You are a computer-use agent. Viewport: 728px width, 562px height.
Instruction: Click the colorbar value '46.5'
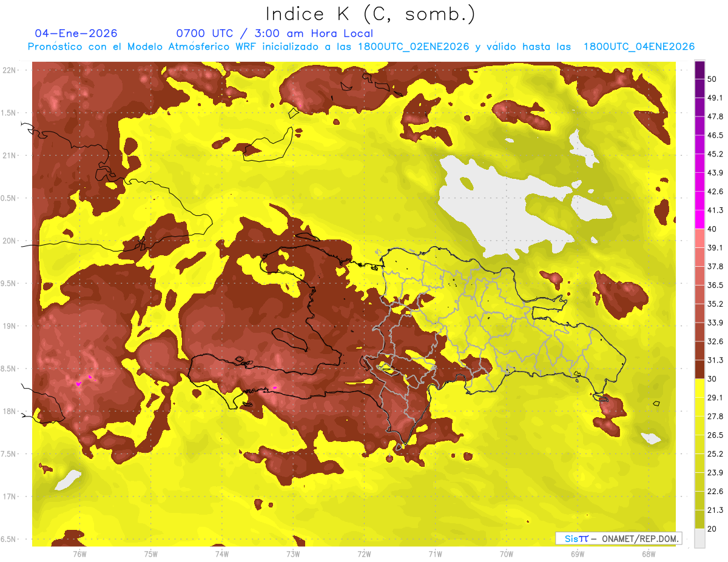(715, 135)
